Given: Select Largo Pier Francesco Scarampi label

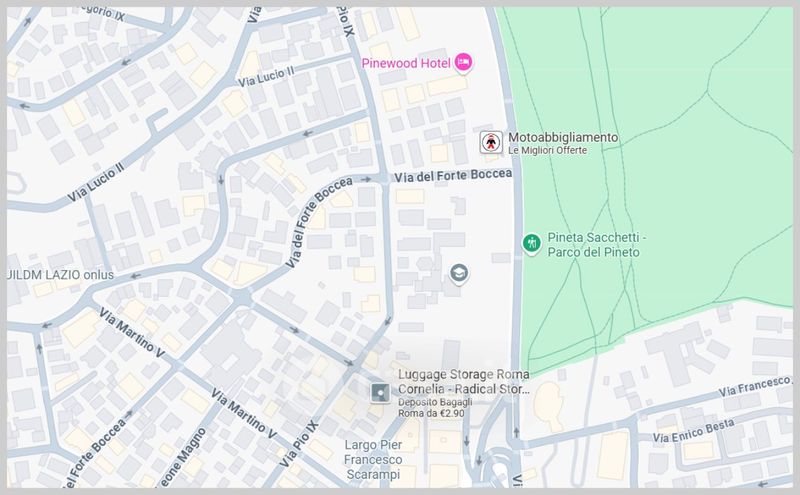Looking at the screenshot, I should click(373, 460).
